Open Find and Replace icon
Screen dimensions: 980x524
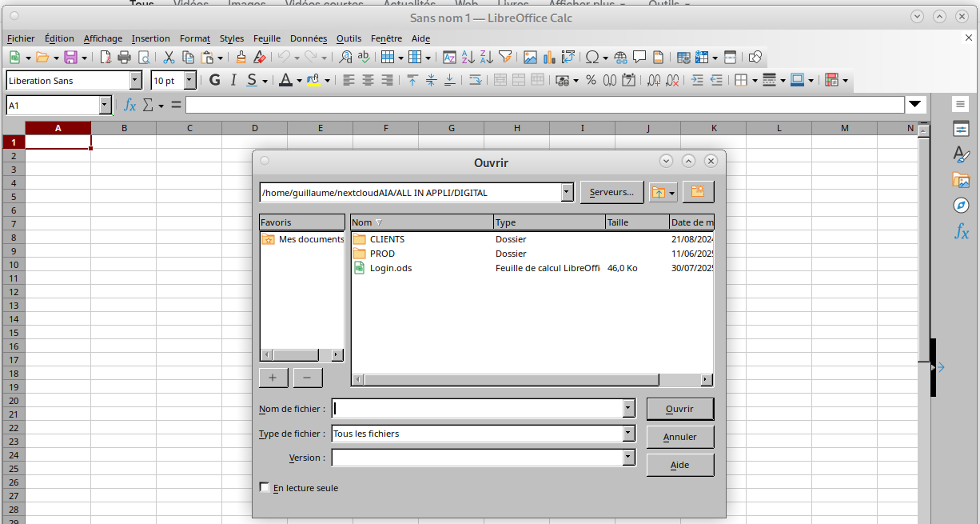click(x=345, y=58)
